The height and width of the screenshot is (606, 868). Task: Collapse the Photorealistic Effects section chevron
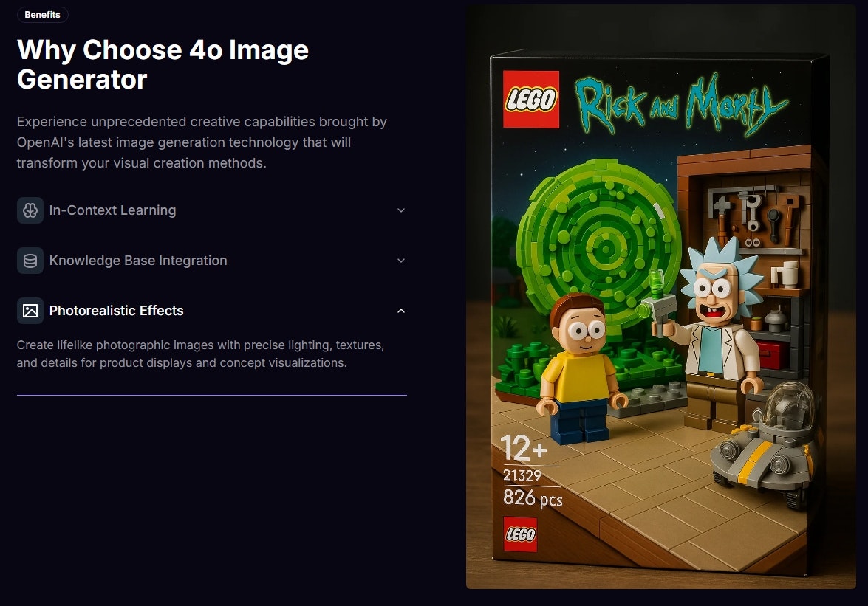click(x=401, y=311)
